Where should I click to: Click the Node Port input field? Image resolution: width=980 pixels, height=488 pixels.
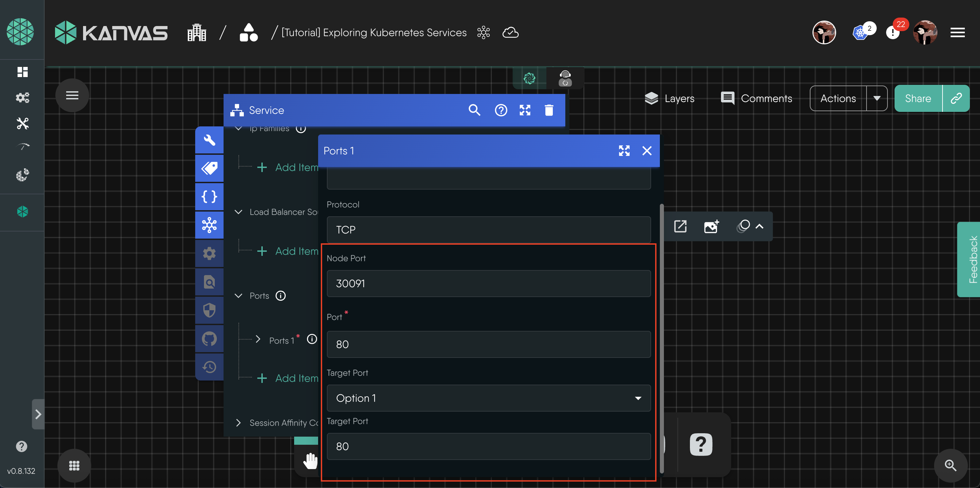(488, 284)
